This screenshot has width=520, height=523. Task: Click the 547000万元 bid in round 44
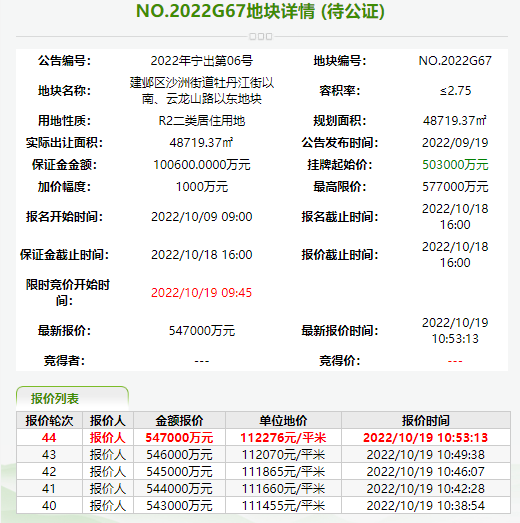[x=179, y=438]
